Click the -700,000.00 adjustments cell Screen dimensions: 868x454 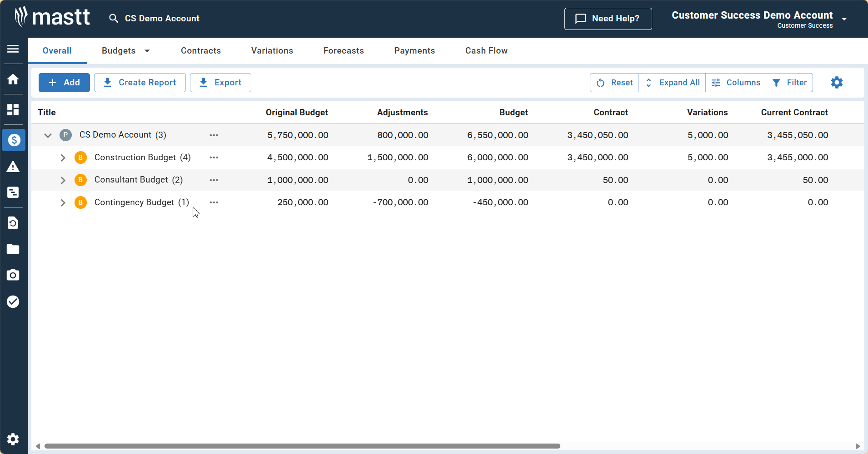(400, 202)
